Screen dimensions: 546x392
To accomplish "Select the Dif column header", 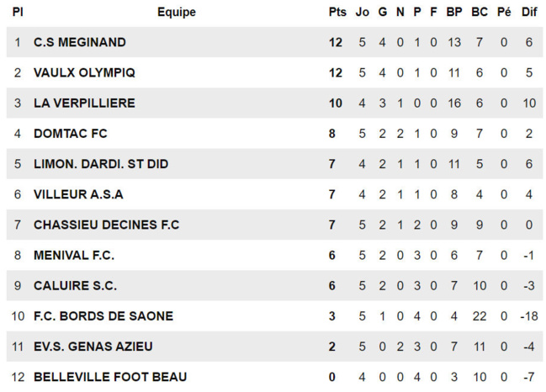I will click(x=529, y=12).
